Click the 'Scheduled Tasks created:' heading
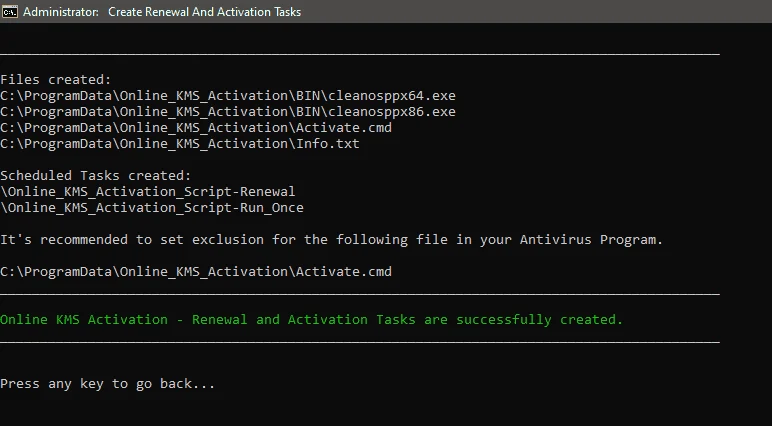Image resolution: width=772 pixels, height=426 pixels. [96, 175]
